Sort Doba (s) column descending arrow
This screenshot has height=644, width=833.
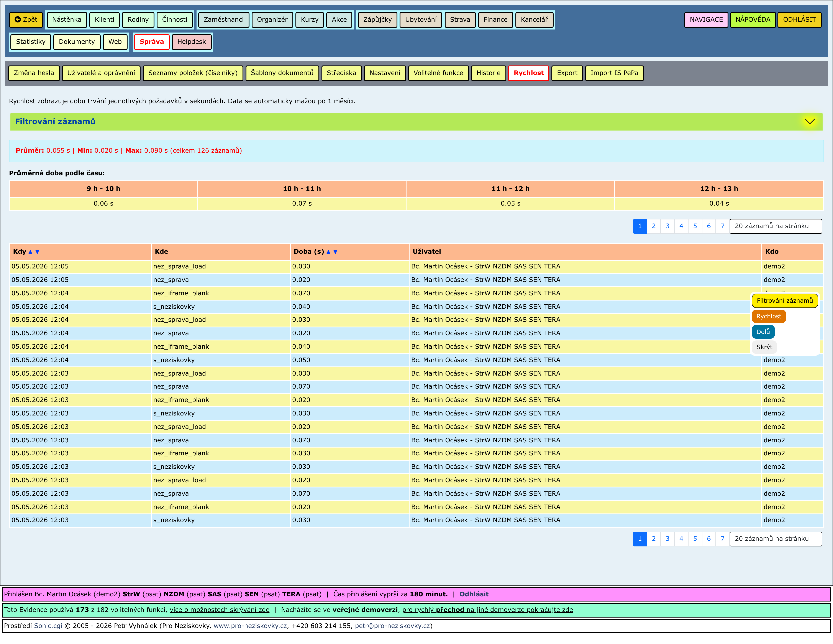(x=335, y=252)
